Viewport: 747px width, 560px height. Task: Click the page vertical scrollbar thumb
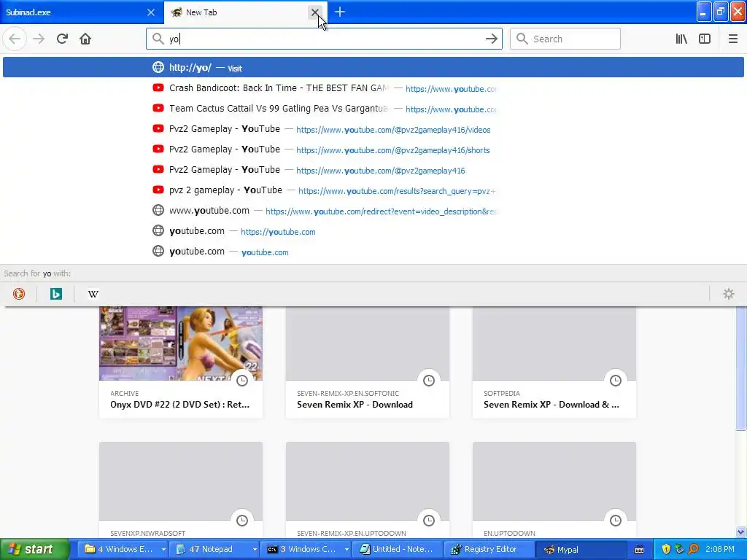coord(741,367)
